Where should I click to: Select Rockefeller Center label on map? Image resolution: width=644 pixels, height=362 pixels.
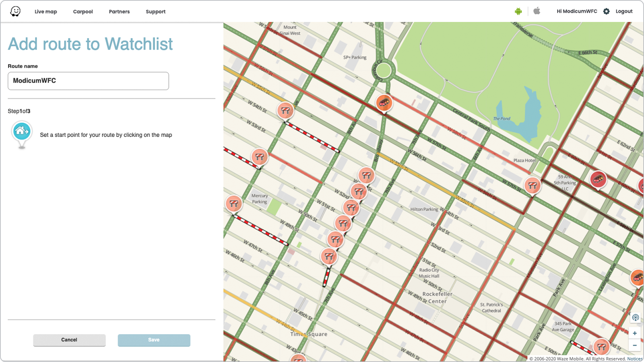click(437, 298)
